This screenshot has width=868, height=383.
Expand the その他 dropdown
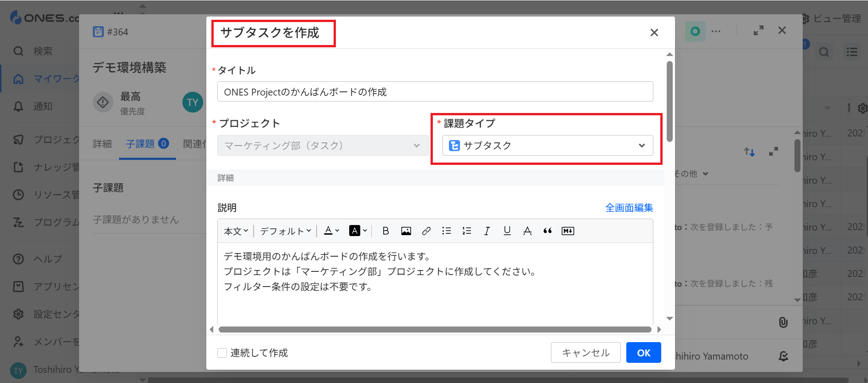pyautogui.click(x=692, y=174)
